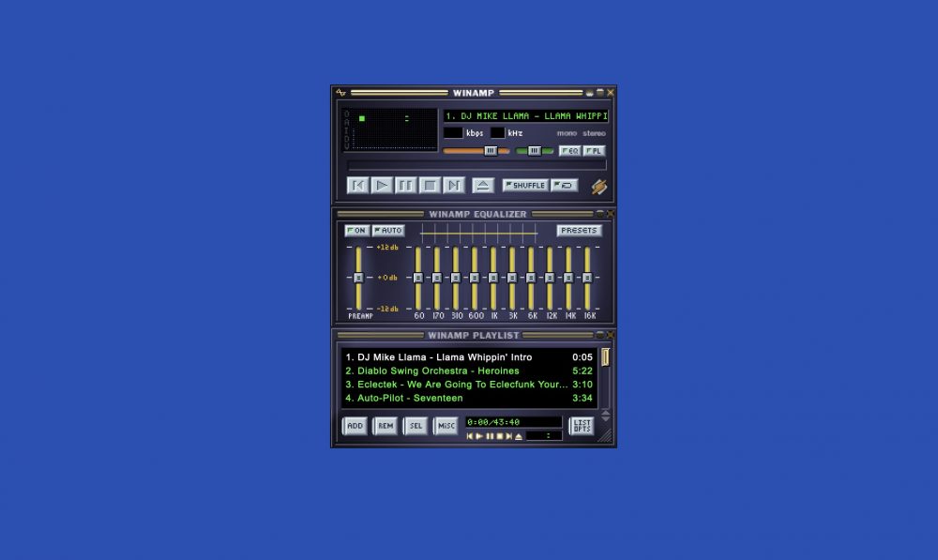
Task: Stop playback with the Stop button
Action: [430, 186]
